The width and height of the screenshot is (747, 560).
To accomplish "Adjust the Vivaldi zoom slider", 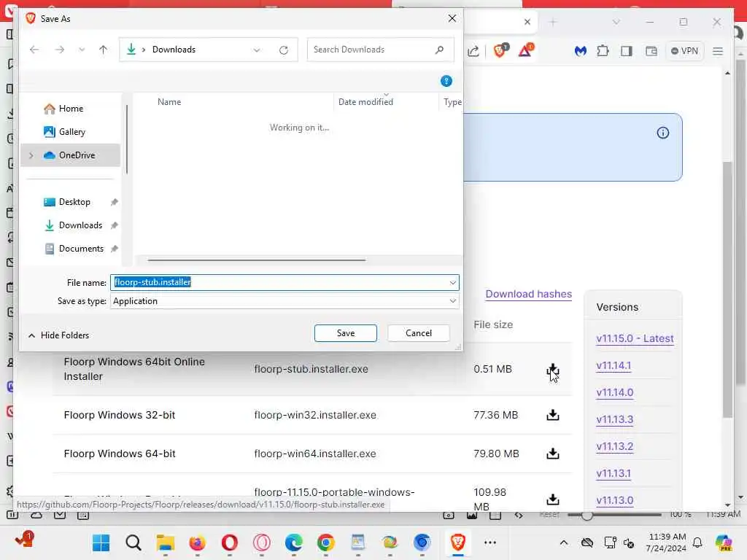I will click(x=587, y=516).
